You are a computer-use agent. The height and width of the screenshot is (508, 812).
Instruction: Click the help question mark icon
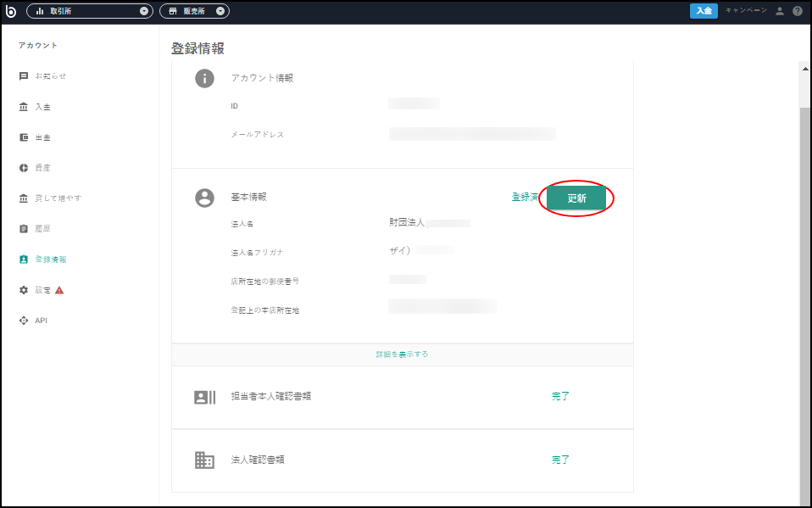[798, 11]
